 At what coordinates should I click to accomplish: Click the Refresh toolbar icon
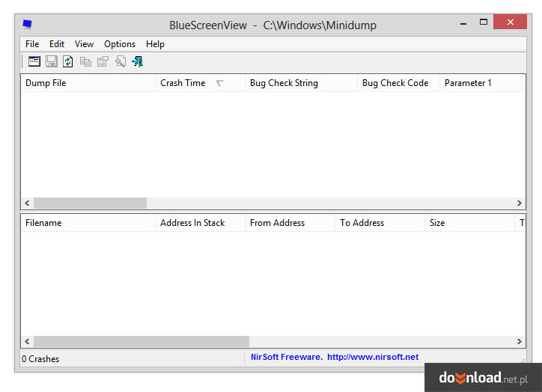pos(67,61)
